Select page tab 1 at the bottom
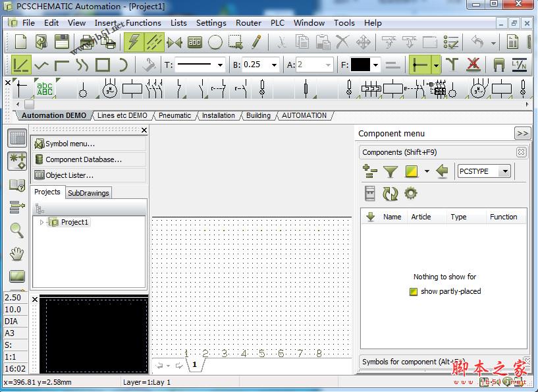This screenshot has width=538, height=392. 194,364
